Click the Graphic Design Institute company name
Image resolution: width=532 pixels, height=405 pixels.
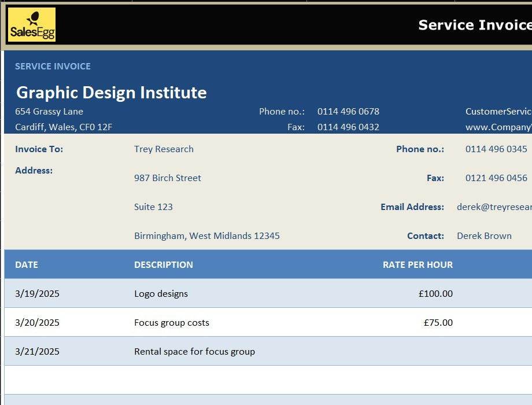point(111,93)
